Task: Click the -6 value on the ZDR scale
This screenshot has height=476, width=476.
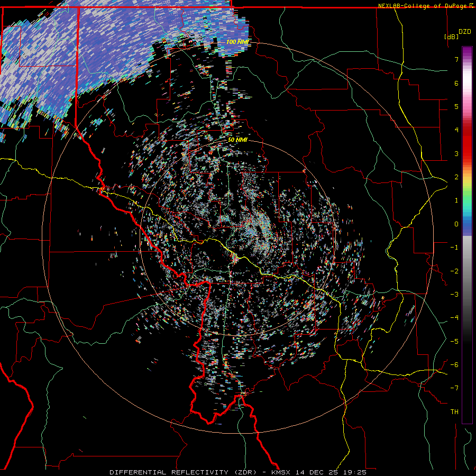Action: (454, 365)
